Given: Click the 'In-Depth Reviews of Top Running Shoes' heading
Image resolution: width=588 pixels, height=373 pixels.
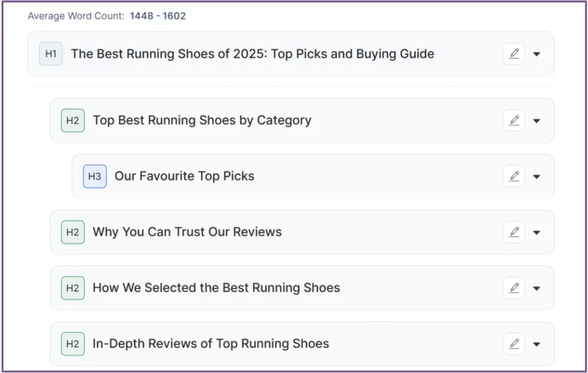Looking at the screenshot, I should point(210,343).
